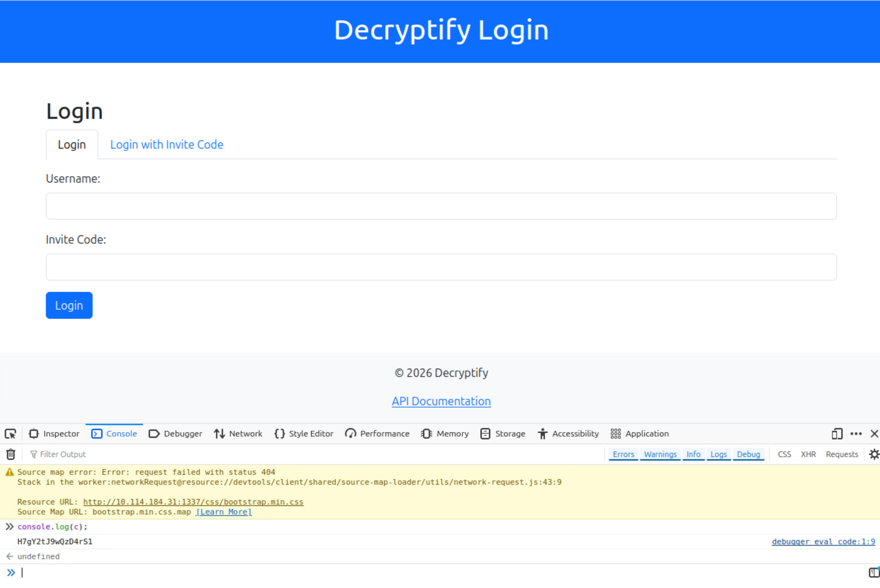Image resolution: width=880 pixels, height=588 pixels.
Task: Select the Login tab
Action: [x=72, y=145]
